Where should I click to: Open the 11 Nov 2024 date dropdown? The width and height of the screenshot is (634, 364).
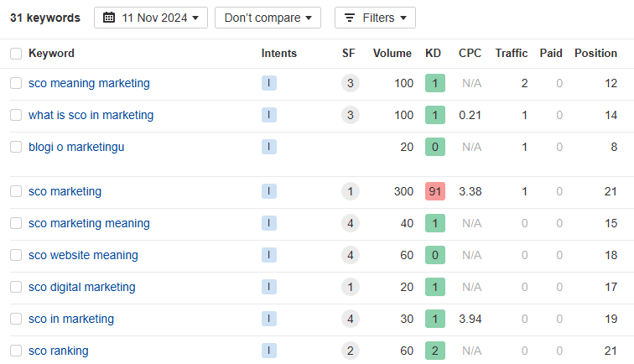(x=151, y=18)
